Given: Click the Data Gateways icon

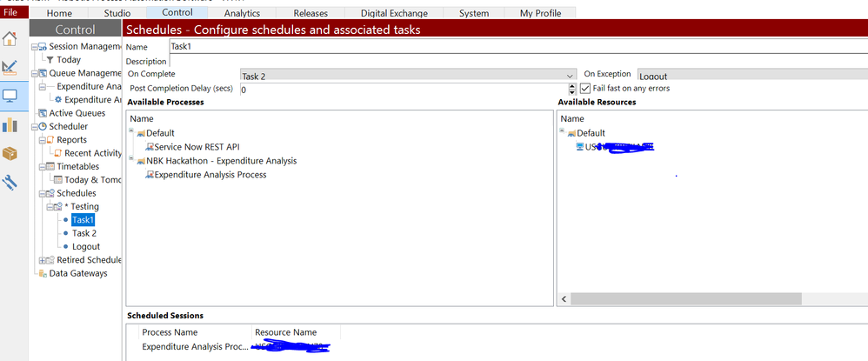Looking at the screenshot, I should 43,273.
